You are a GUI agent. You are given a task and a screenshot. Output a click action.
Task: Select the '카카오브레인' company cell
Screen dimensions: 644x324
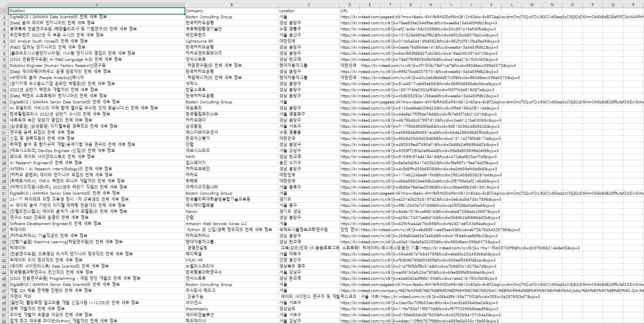pyautogui.click(x=231, y=169)
